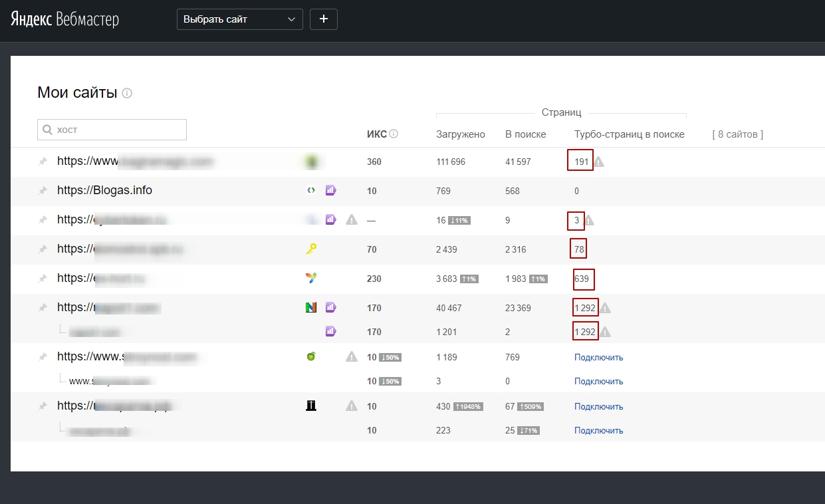The height and width of the screenshot is (504, 825).
Task: Click 'Подключить' in row with 1 189 loaded
Action: click(598, 357)
